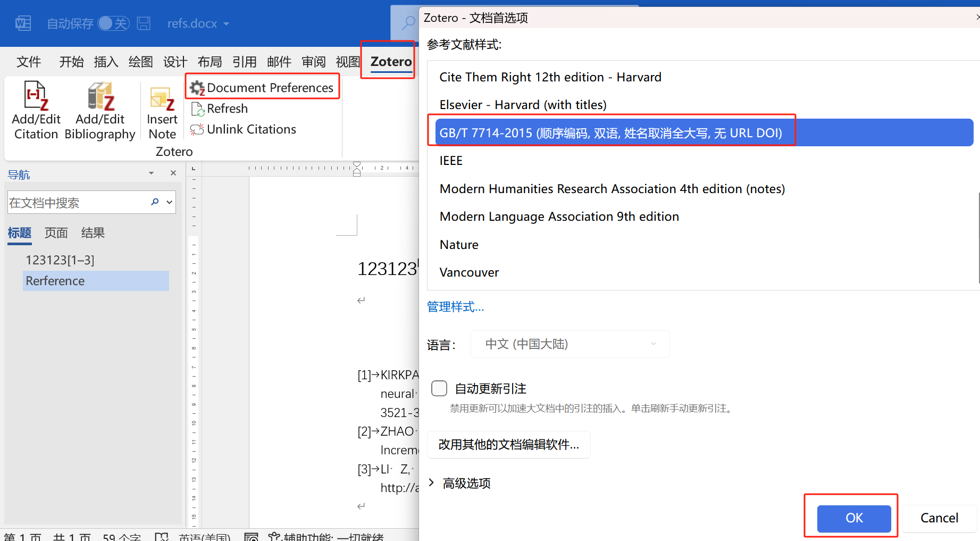Click the Add/Edit Bibliography icon
The height and width of the screenshot is (541, 980).
tap(101, 96)
